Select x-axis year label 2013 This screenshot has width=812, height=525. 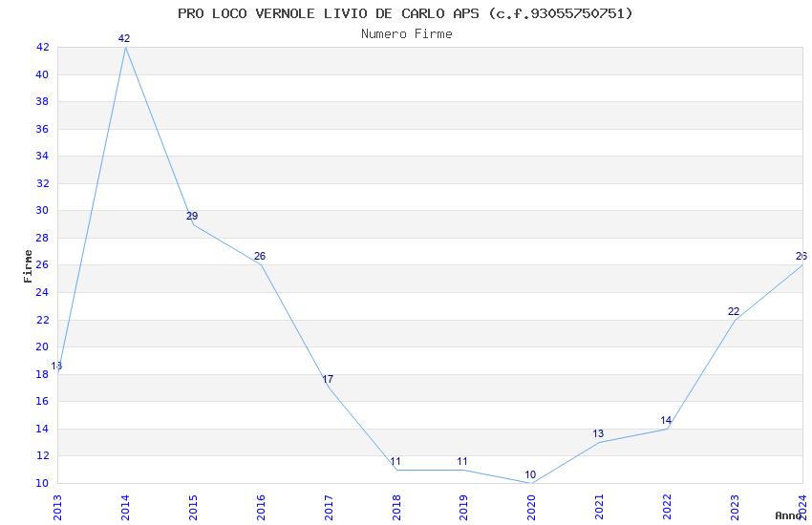57,508
